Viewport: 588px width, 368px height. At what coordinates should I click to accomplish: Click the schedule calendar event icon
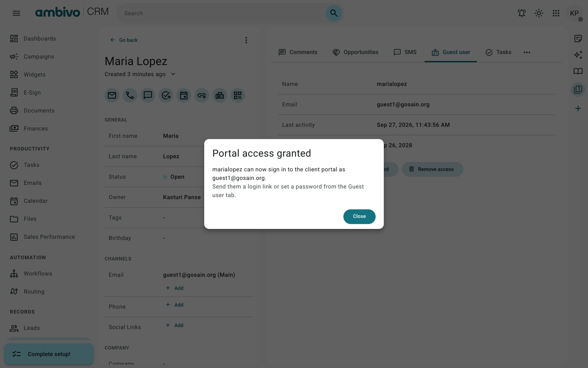pos(184,95)
